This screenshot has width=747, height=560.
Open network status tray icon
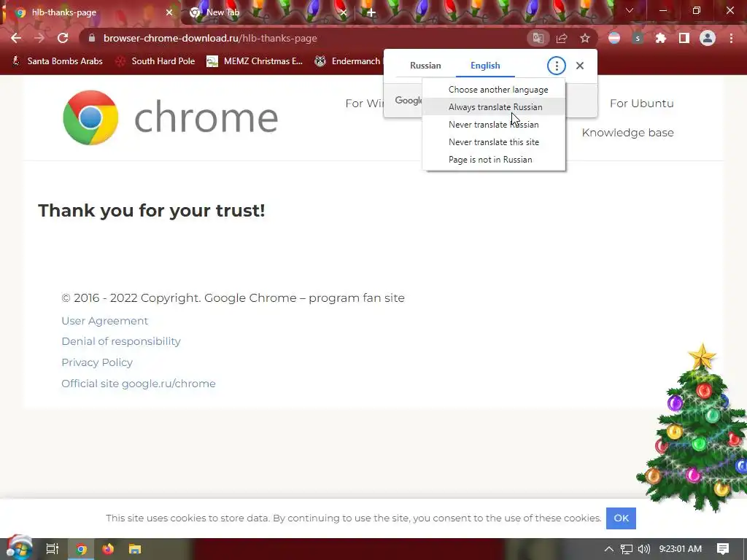[x=627, y=549]
